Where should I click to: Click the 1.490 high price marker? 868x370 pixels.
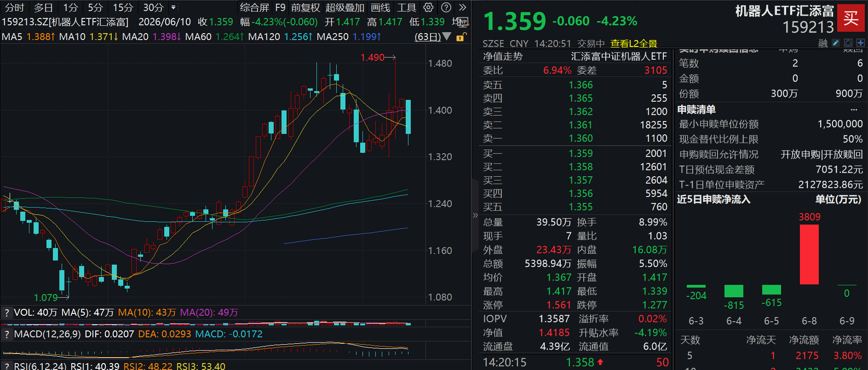pos(373,58)
